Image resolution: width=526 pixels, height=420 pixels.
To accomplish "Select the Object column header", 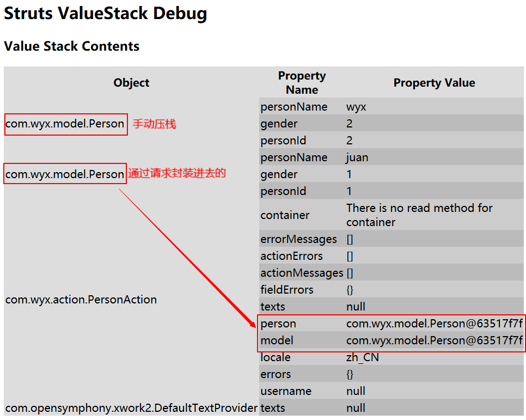I will (x=131, y=83).
